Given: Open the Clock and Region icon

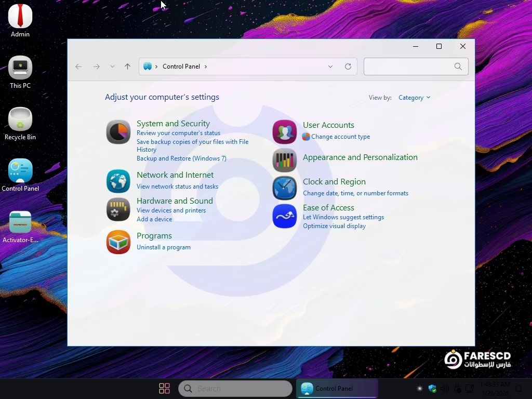Looking at the screenshot, I should pyautogui.click(x=284, y=188).
